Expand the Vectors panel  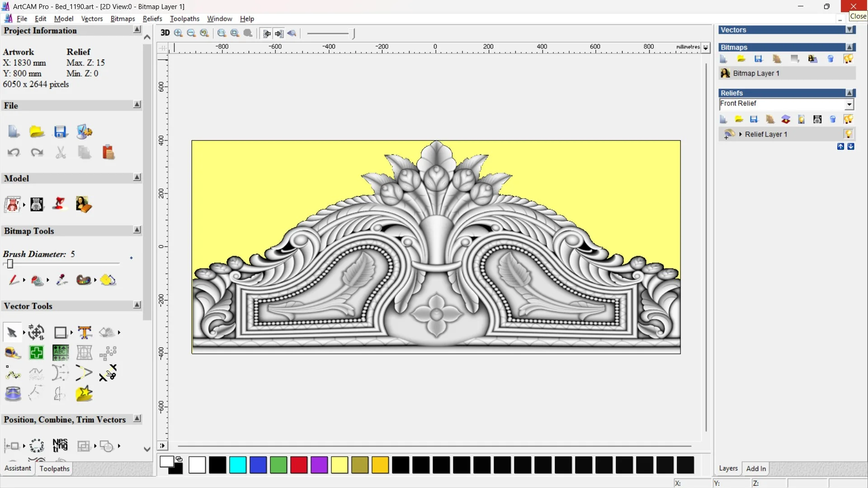pos(849,30)
